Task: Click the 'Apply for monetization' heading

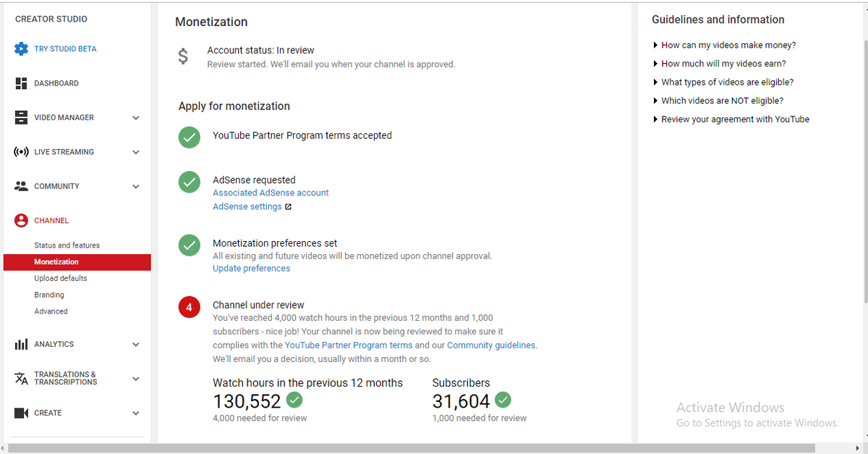Action: (234, 106)
